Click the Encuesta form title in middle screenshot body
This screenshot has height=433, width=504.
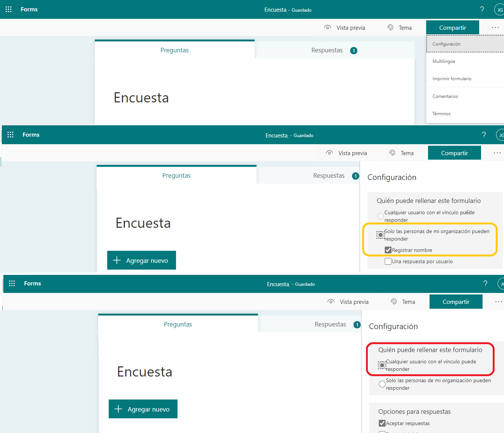143,223
